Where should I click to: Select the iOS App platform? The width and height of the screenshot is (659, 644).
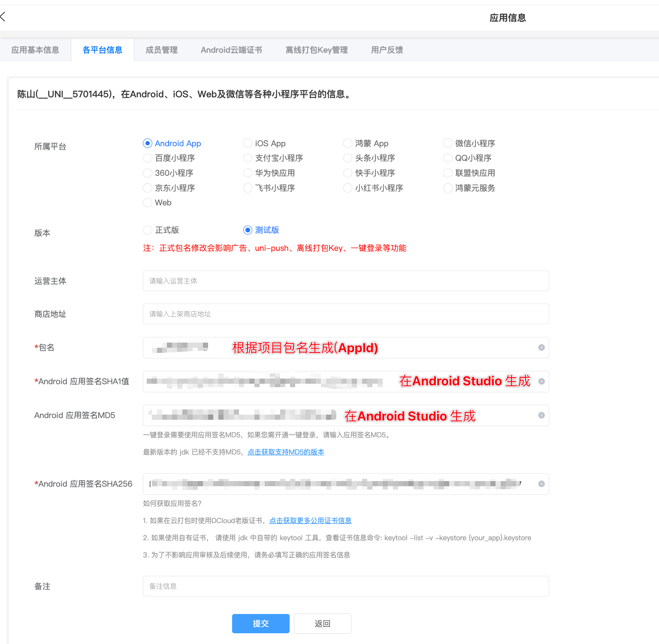248,143
